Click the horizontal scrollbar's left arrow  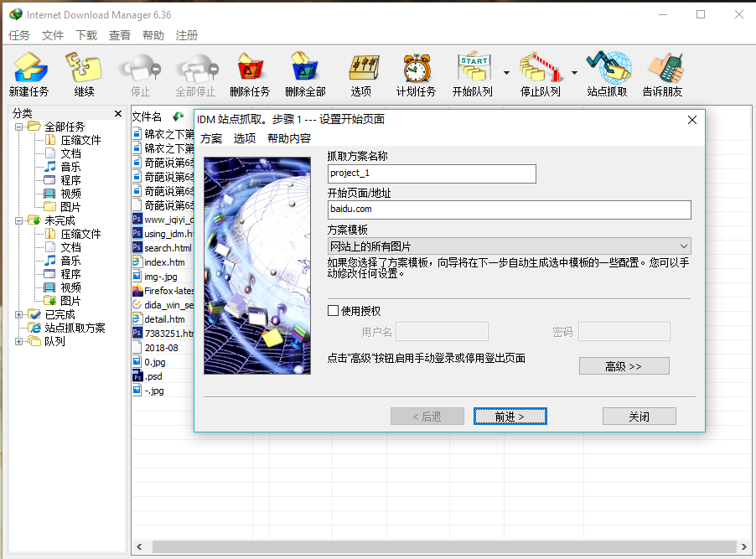point(139,546)
